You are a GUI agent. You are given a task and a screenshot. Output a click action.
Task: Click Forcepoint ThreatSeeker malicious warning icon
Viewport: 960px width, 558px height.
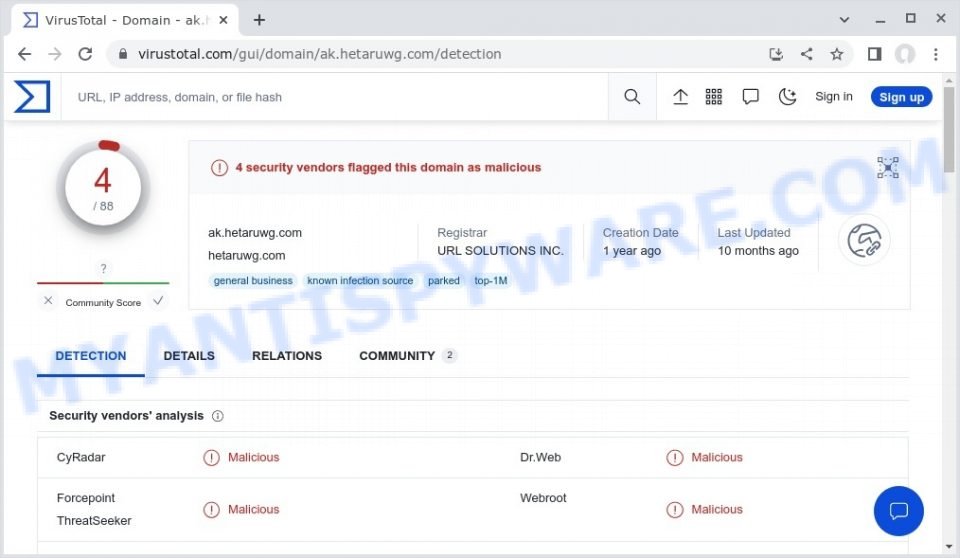[211, 510]
